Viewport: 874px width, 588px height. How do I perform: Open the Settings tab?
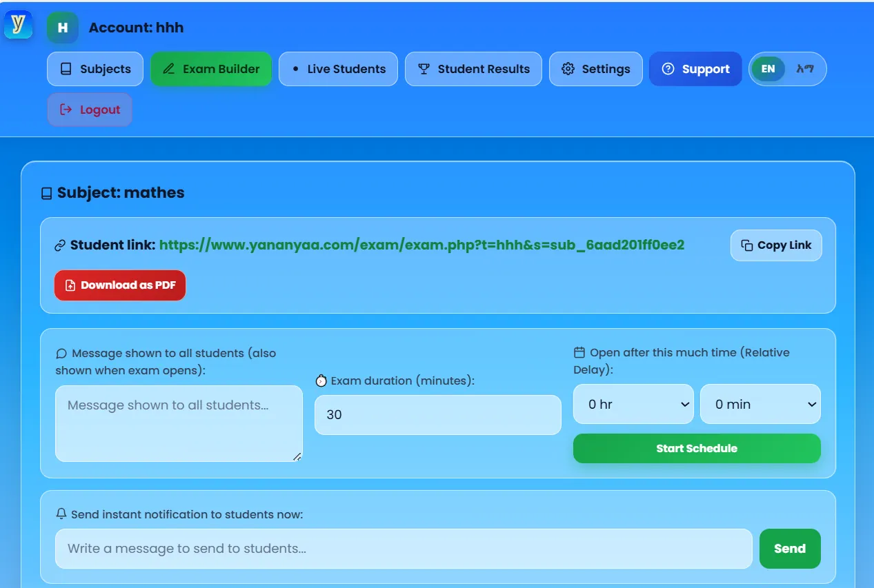click(596, 69)
